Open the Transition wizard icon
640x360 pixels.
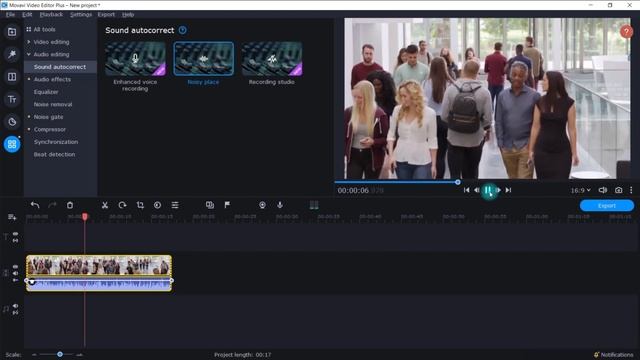tap(210, 205)
